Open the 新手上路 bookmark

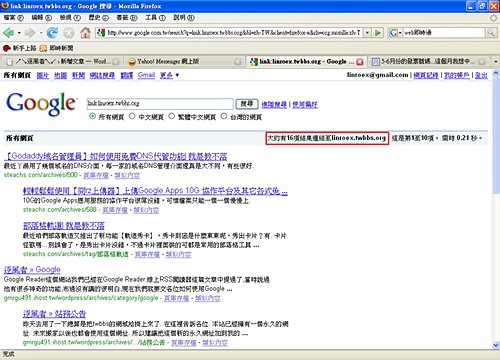[x=19, y=48]
